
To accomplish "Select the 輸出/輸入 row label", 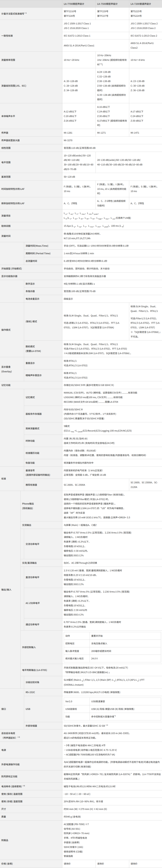I will pos(6,590).
